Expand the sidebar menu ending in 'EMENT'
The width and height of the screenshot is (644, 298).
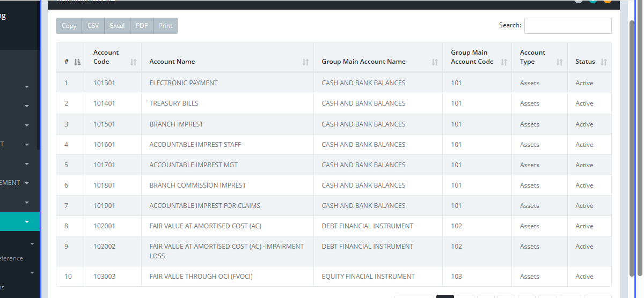tap(27, 183)
